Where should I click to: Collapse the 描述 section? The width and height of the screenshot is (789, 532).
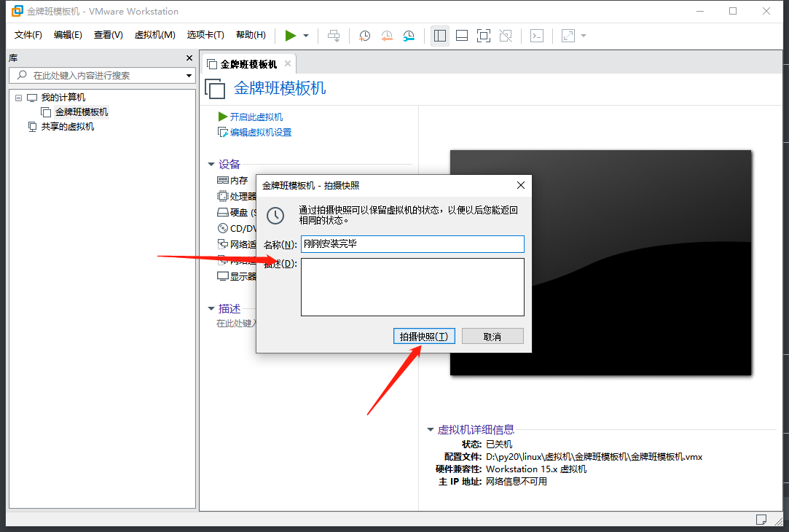pos(211,308)
